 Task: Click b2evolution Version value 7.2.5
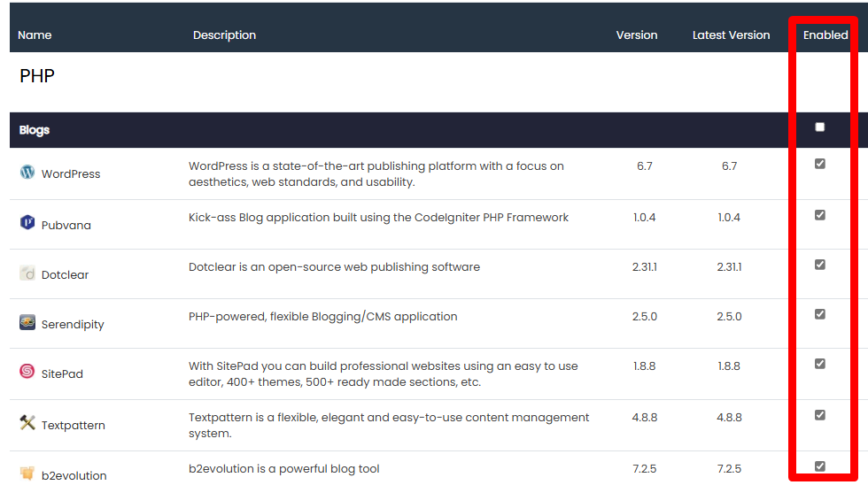[645, 468]
